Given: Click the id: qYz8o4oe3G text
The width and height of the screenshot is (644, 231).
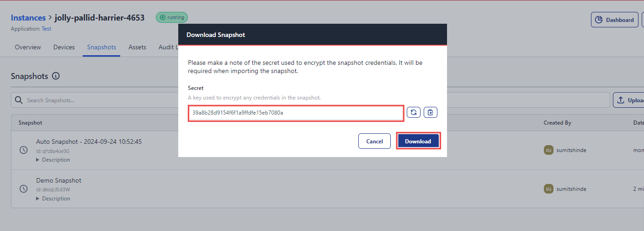Looking at the screenshot, I should pos(53,151).
